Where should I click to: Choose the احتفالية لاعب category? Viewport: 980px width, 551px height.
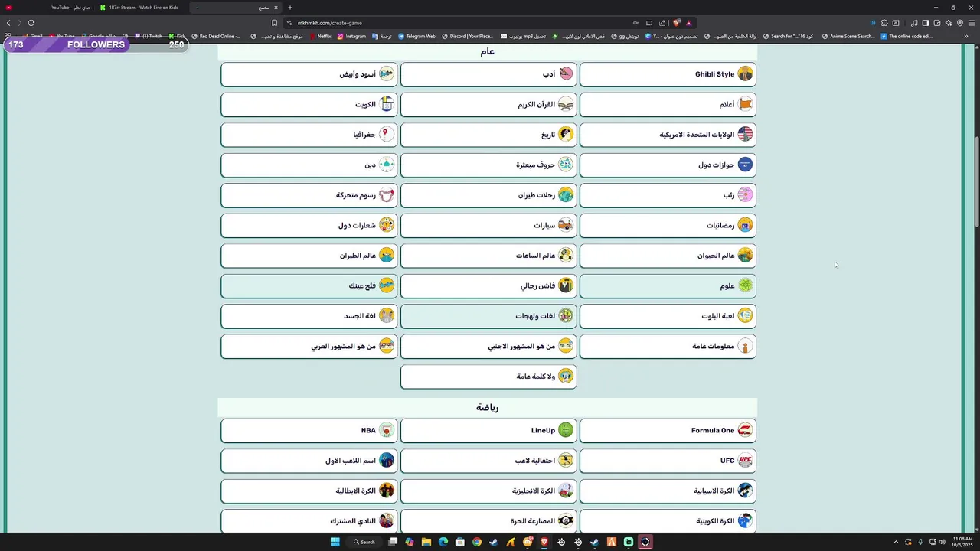488,461
